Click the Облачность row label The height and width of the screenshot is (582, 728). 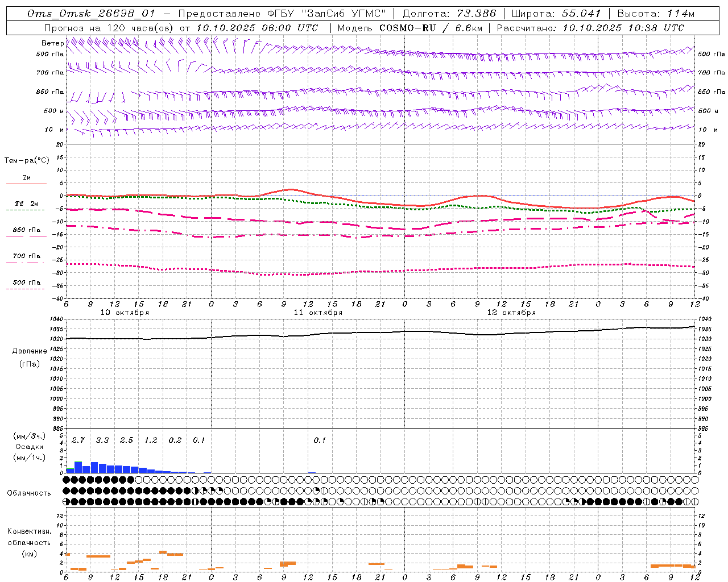click(x=29, y=493)
